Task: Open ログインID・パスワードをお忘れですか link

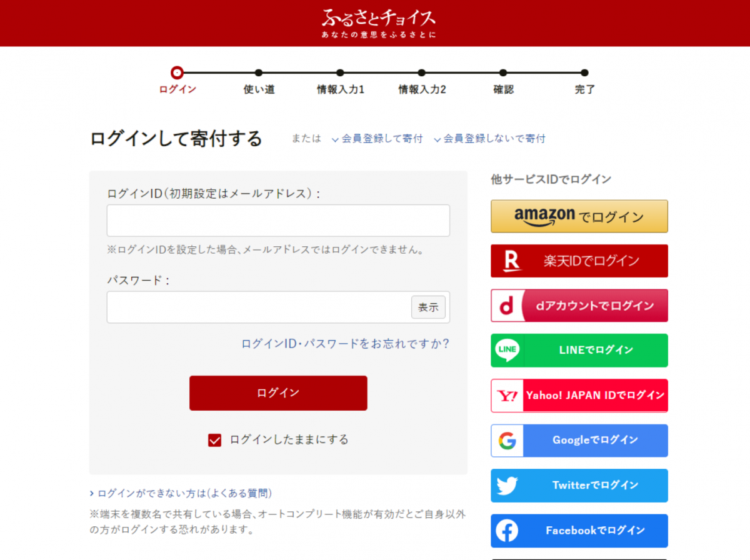Action: [346, 344]
